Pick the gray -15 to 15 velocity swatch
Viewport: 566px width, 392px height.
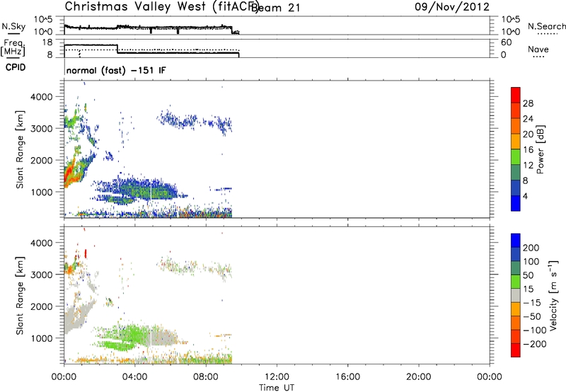(516, 295)
